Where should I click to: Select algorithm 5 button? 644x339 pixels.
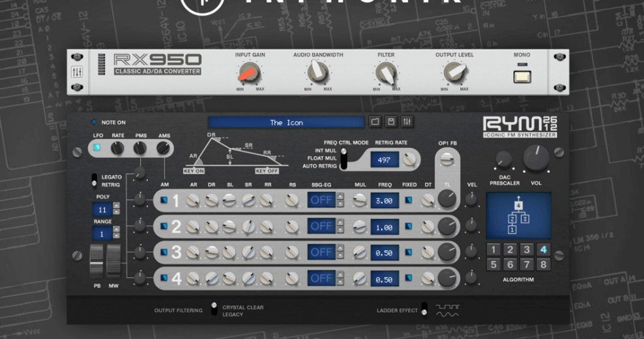[494, 264]
